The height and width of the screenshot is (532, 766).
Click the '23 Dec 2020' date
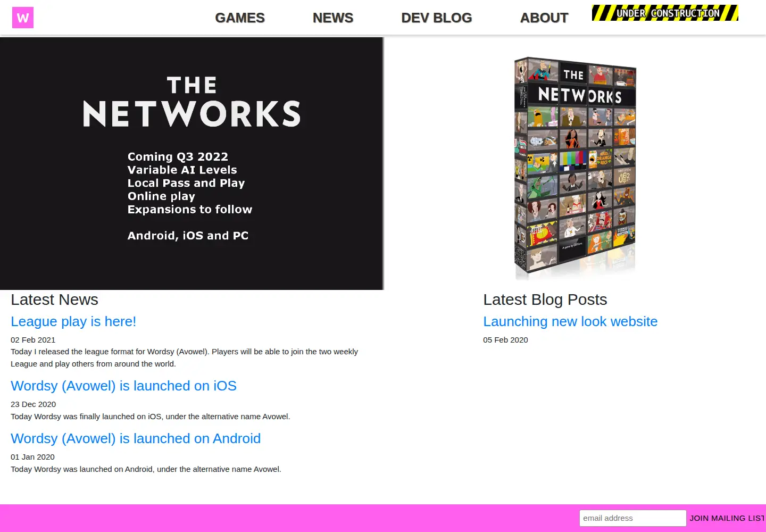pos(33,404)
